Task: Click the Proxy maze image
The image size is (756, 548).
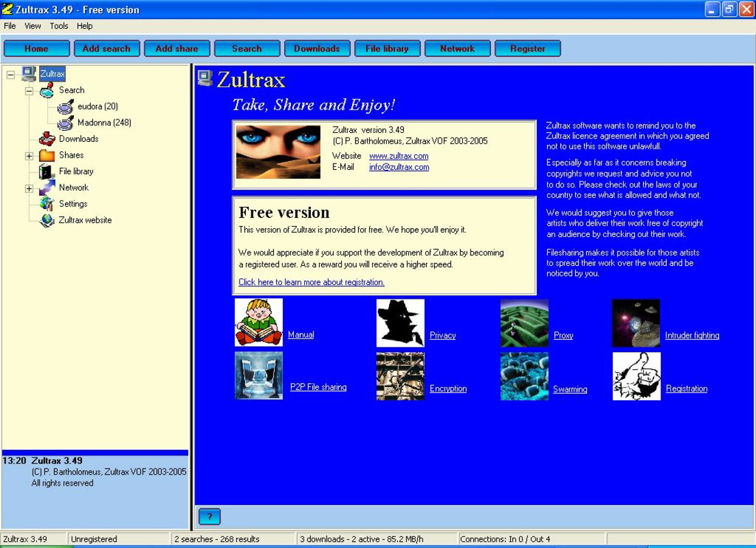Action: 524,323
